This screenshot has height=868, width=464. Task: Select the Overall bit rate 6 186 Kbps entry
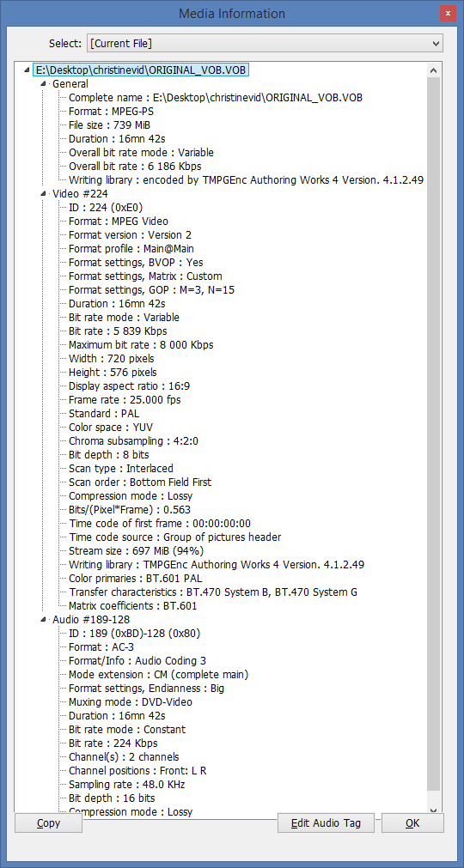(x=135, y=167)
